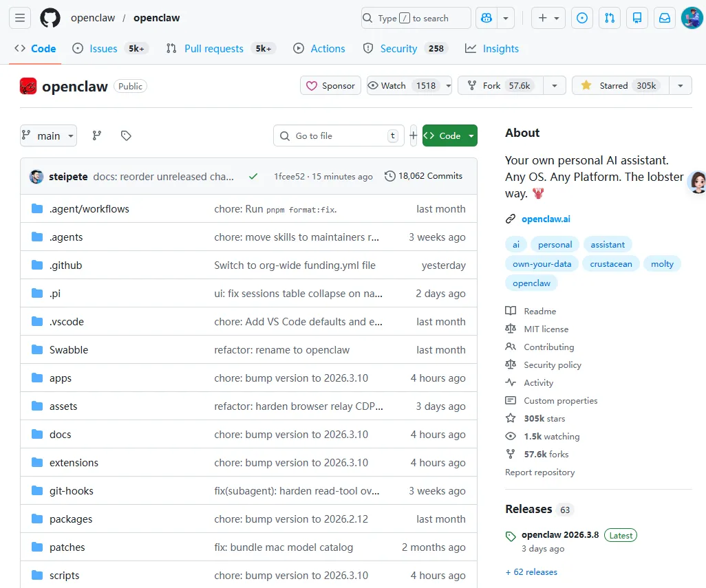Image resolution: width=706 pixels, height=588 pixels.
Task: Click the .vscode folder icon
Action: point(37,322)
